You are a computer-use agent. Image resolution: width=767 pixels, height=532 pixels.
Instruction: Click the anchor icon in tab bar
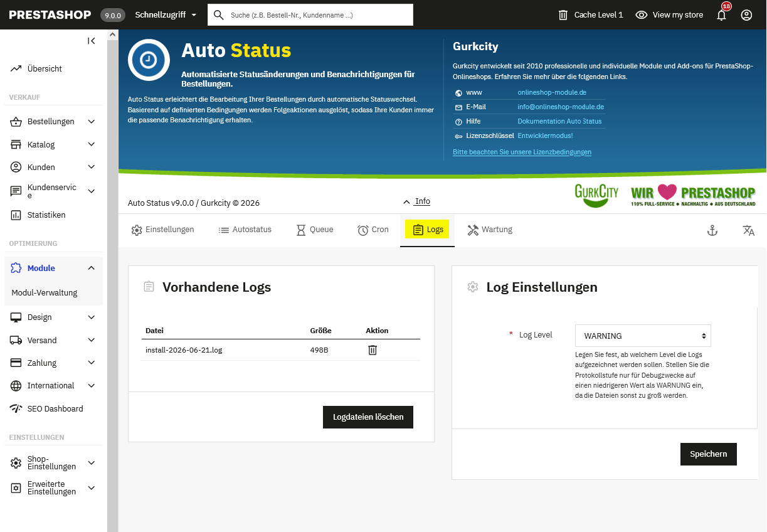712,230
